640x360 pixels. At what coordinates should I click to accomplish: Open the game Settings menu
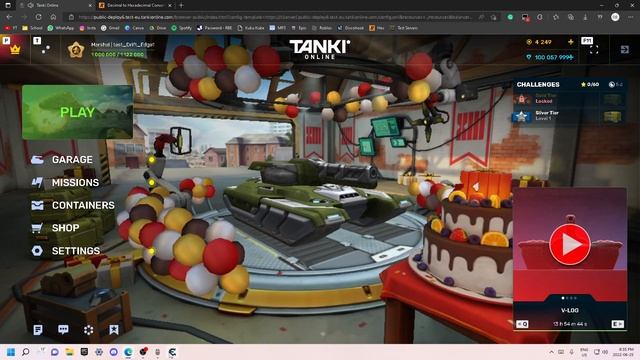[76, 251]
